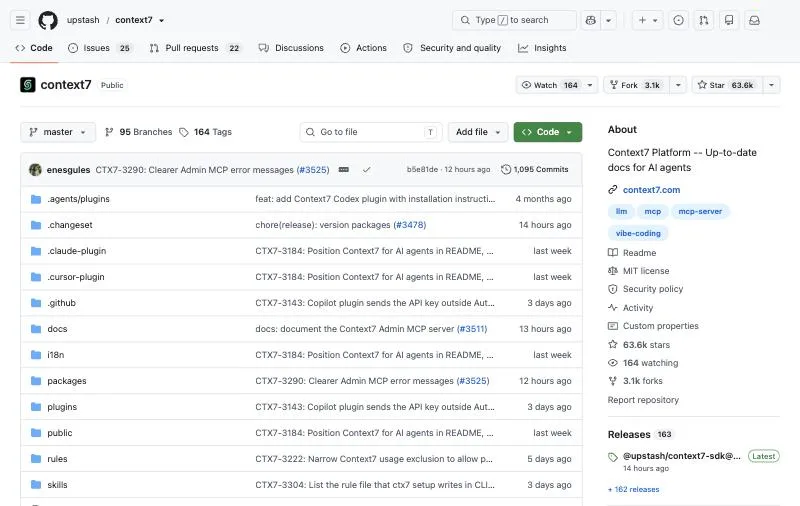800x506 pixels.
Task: Open the Copilot chat icon
Action: coord(591,20)
